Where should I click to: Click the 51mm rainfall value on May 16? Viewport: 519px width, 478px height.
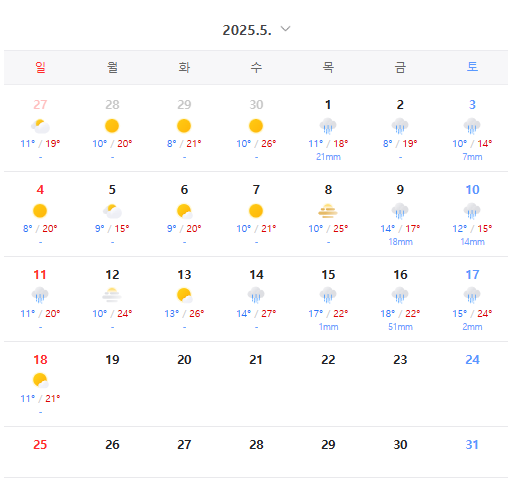tap(400, 327)
